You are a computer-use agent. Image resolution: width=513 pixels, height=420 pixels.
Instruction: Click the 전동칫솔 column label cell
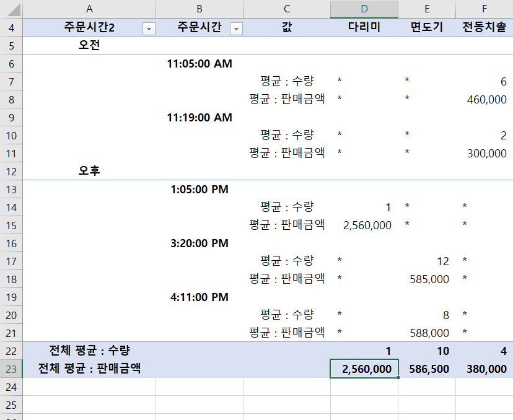pyautogui.click(x=484, y=27)
